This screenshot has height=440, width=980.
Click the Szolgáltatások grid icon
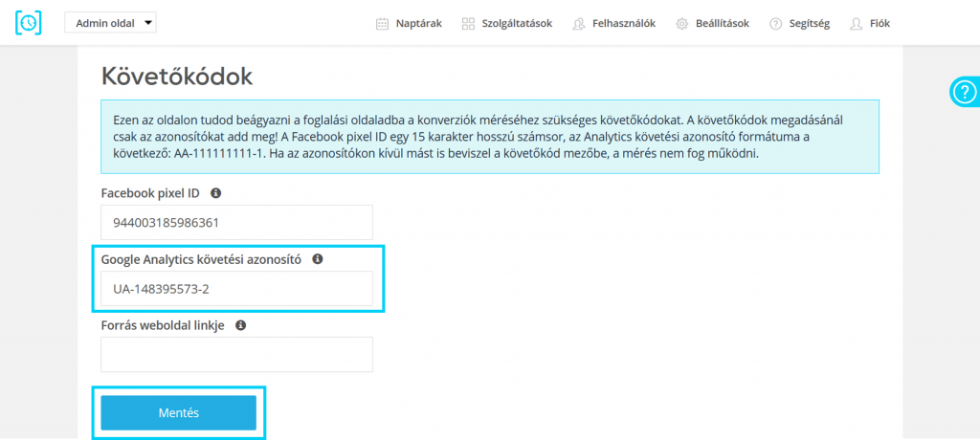468,24
